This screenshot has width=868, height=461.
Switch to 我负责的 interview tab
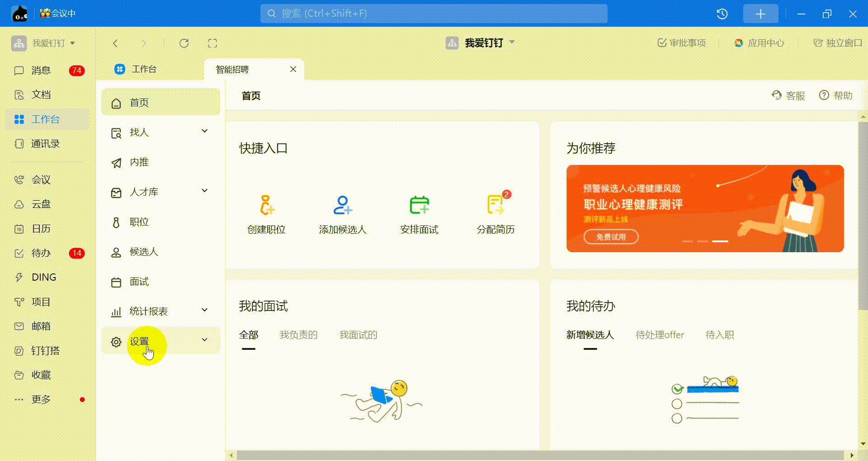pyautogui.click(x=298, y=335)
